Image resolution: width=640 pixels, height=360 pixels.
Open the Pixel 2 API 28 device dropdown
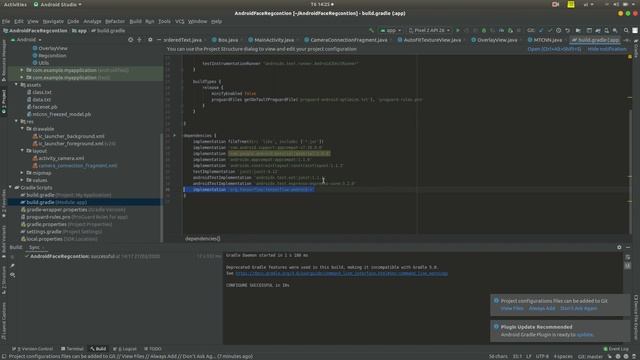[429, 30]
